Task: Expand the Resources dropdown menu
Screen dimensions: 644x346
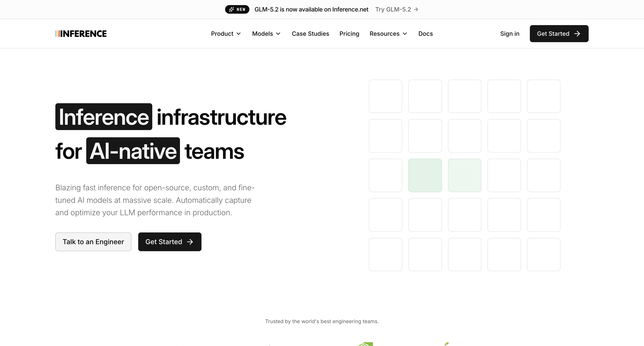Action: [388, 34]
